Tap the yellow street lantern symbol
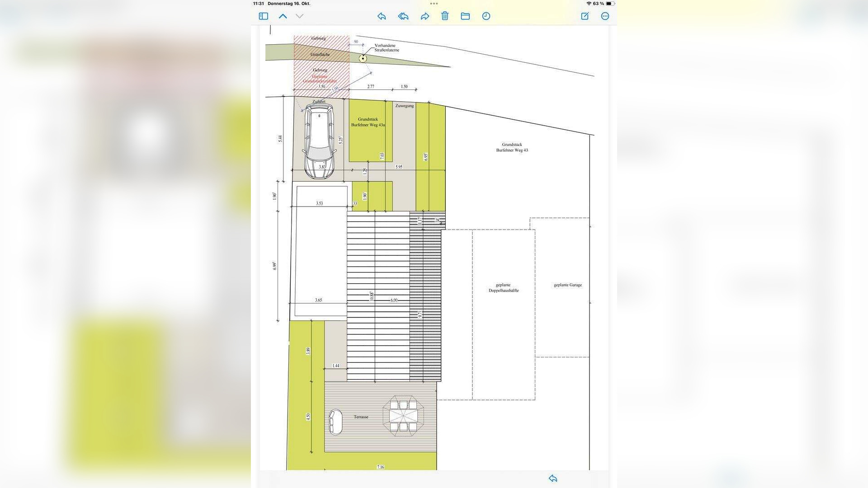The width and height of the screenshot is (868, 488). click(363, 58)
